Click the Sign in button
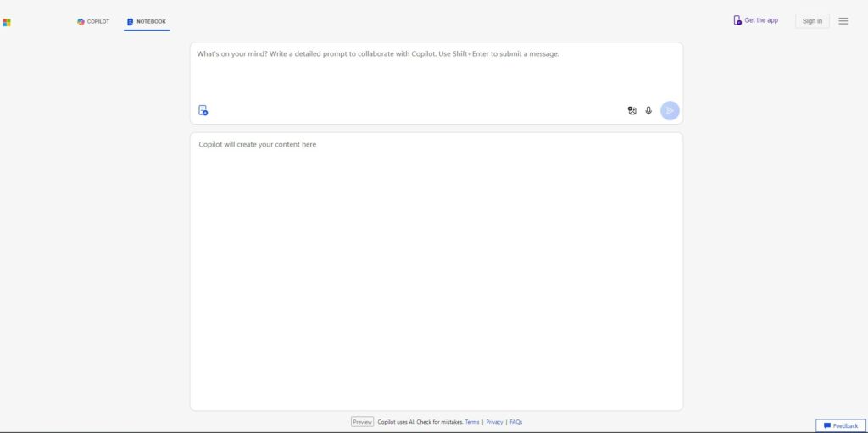Image resolution: width=868 pixels, height=433 pixels. click(812, 21)
